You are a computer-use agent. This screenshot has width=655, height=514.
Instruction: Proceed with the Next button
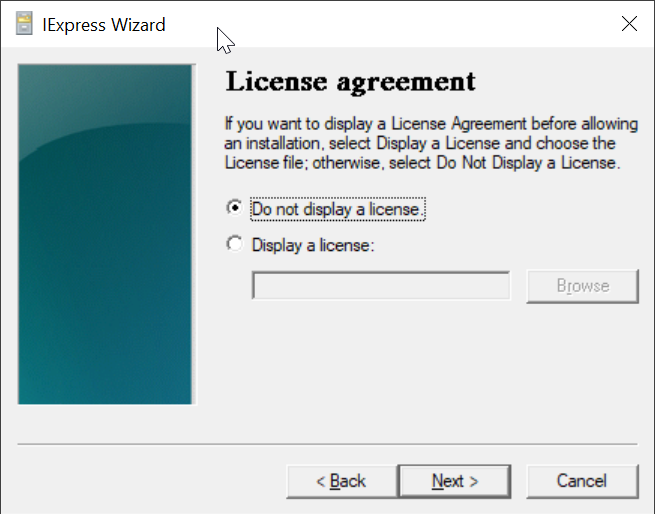tap(455, 481)
